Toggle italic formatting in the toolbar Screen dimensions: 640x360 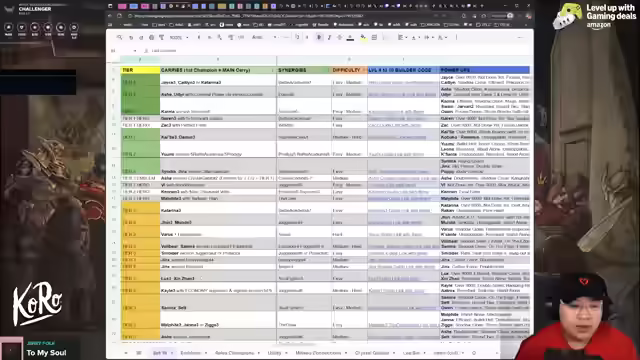tap(329, 37)
